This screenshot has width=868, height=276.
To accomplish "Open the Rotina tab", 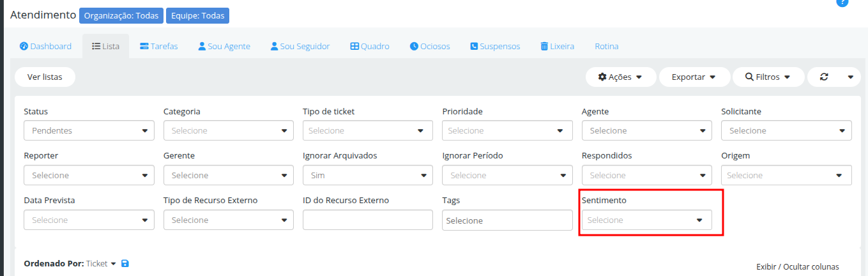I will 606,46.
